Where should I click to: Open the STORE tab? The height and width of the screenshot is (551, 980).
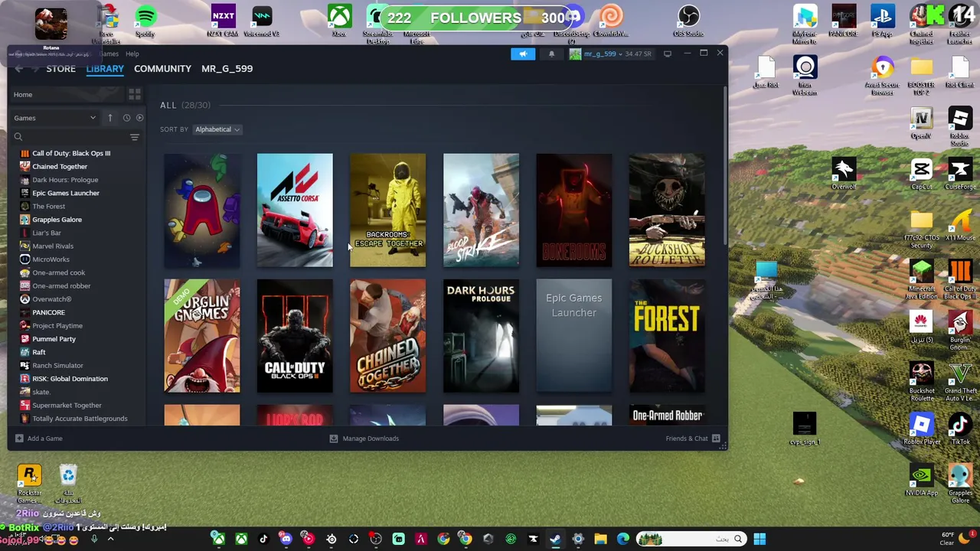(x=60, y=69)
